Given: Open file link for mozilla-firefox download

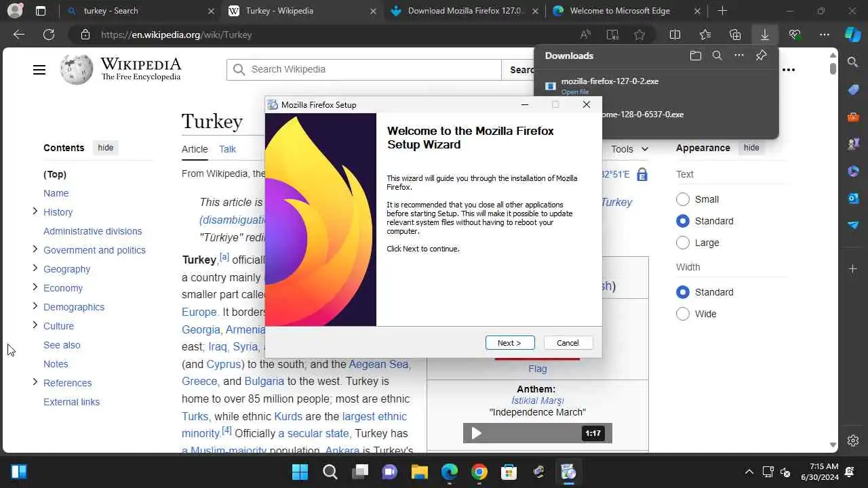Looking at the screenshot, I should (x=574, y=92).
